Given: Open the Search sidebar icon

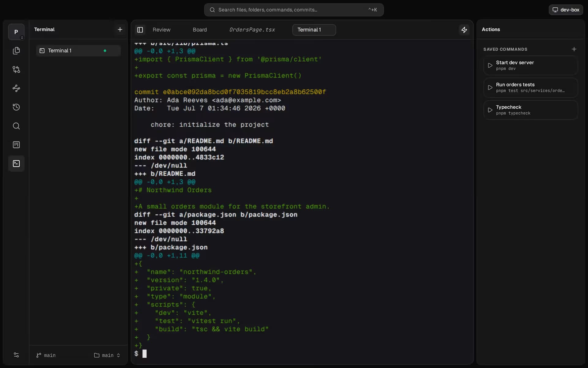Looking at the screenshot, I should click(x=16, y=126).
